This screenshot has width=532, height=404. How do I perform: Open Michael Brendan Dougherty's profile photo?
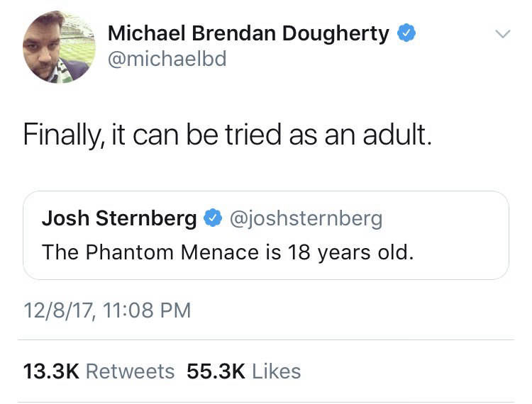point(60,48)
